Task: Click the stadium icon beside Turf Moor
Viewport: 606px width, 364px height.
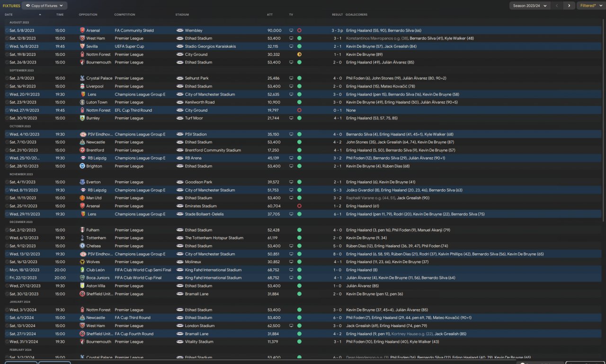Action: pos(180,118)
